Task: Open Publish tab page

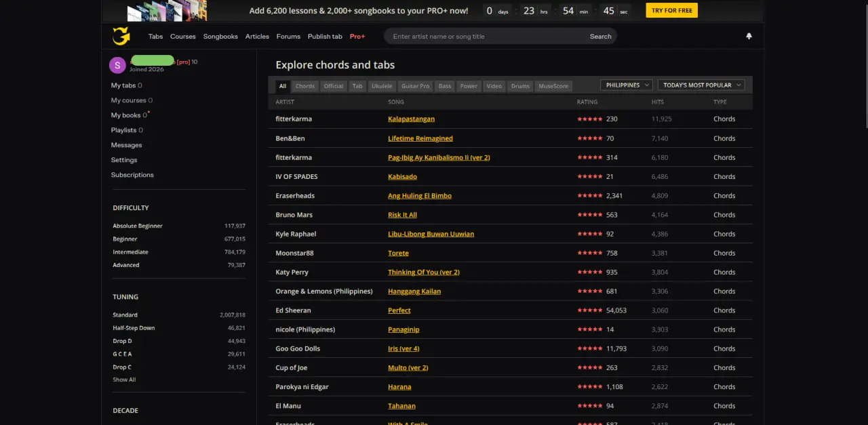Action: coord(325,37)
